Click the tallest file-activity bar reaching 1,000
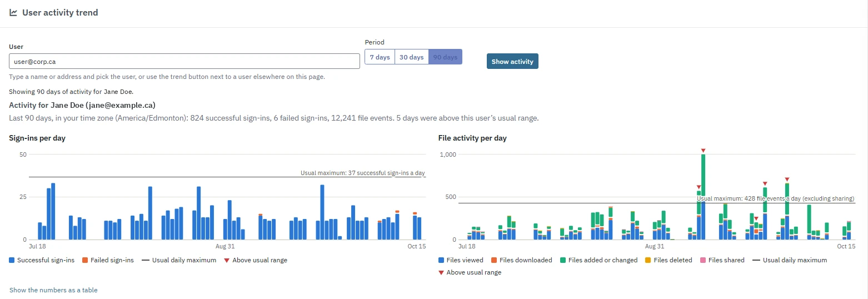 click(703, 197)
